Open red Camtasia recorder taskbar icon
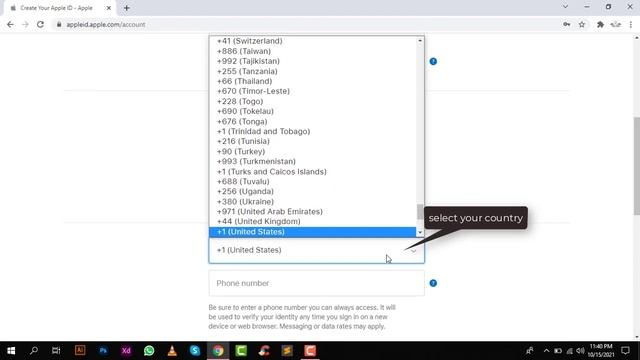Viewport: 640px width, 360px height. coord(310,351)
